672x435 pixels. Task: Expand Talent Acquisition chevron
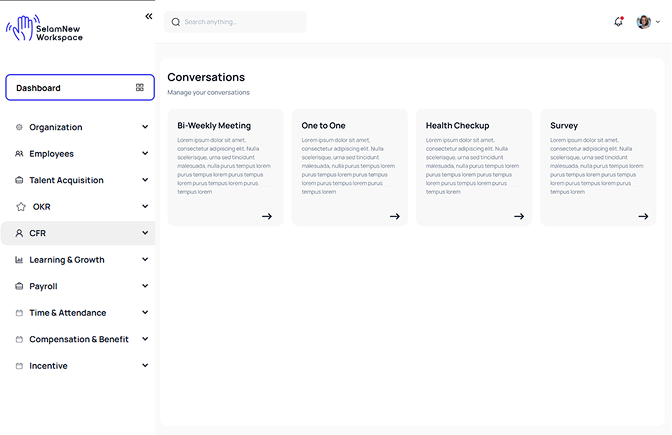[x=145, y=181]
